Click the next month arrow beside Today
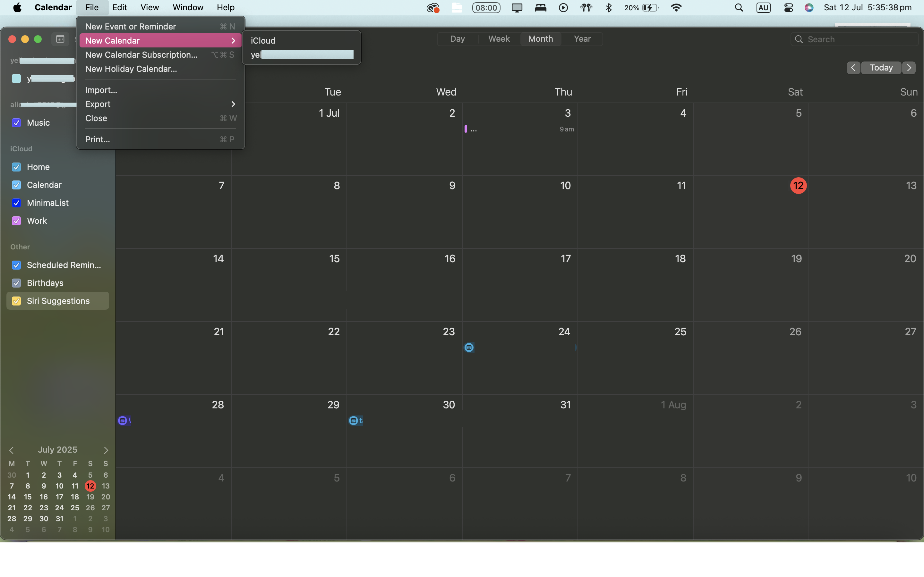The height and width of the screenshot is (577, 924). (909, 68)
